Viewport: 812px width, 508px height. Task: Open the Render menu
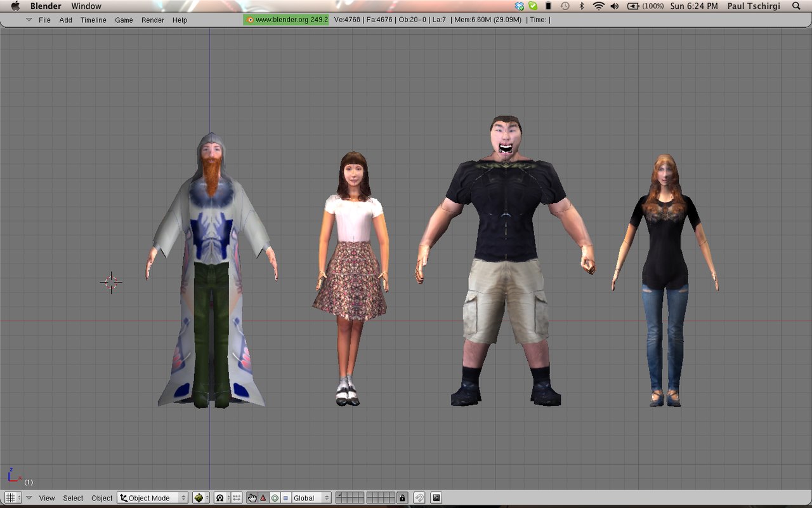pos(152,20)
